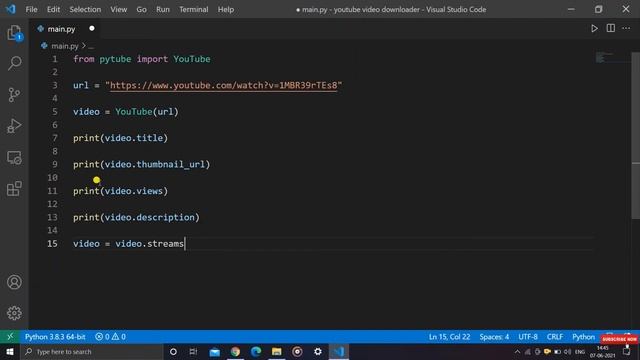The image size is (640, 360).
Task: Open the Manage gear menu
Action: tap(14, 313)
